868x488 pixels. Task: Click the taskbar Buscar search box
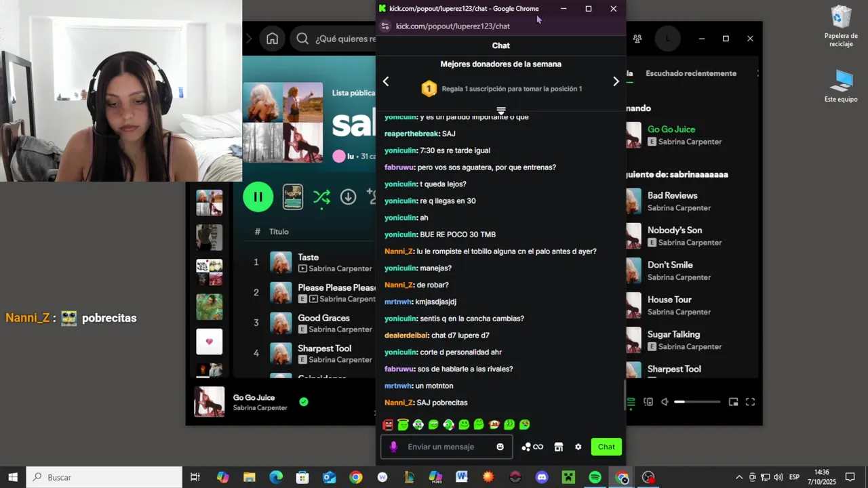(104, 477)
